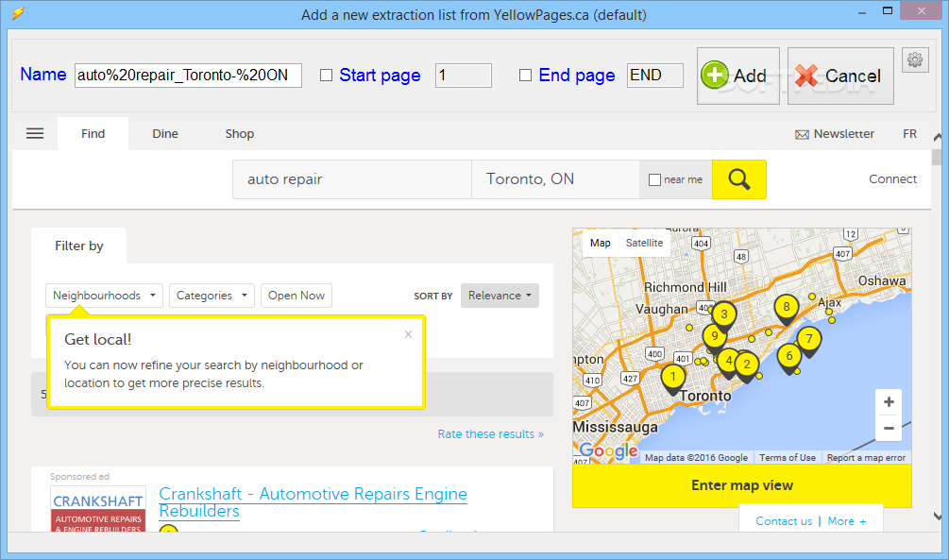The height and width of the screenshot is (560, 949).
Task: Enable the End page checkbox
Action: point(525,76)
